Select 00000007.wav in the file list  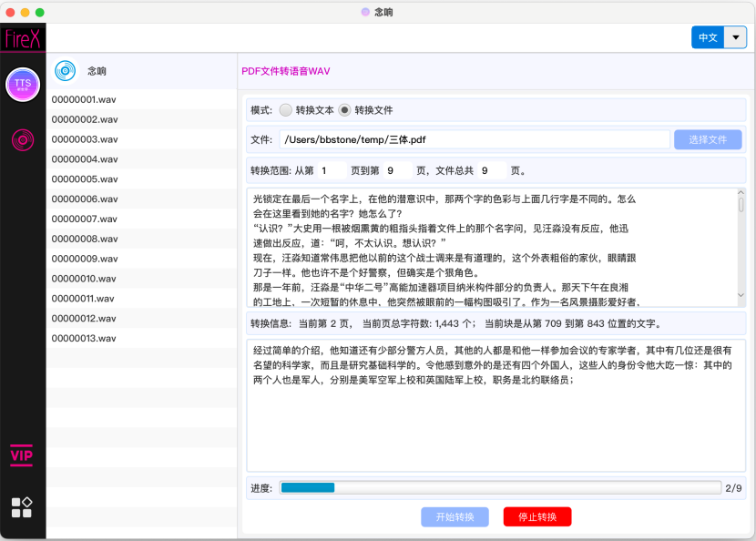point(142,219)
